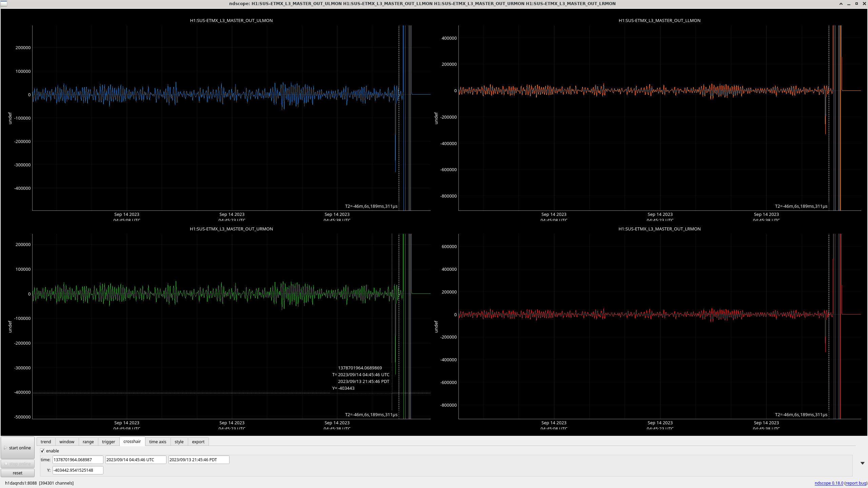The width and height of the screenshot is (868, 488).
Task: Collapse the control panel with arrow
Action: pos(863,463)
